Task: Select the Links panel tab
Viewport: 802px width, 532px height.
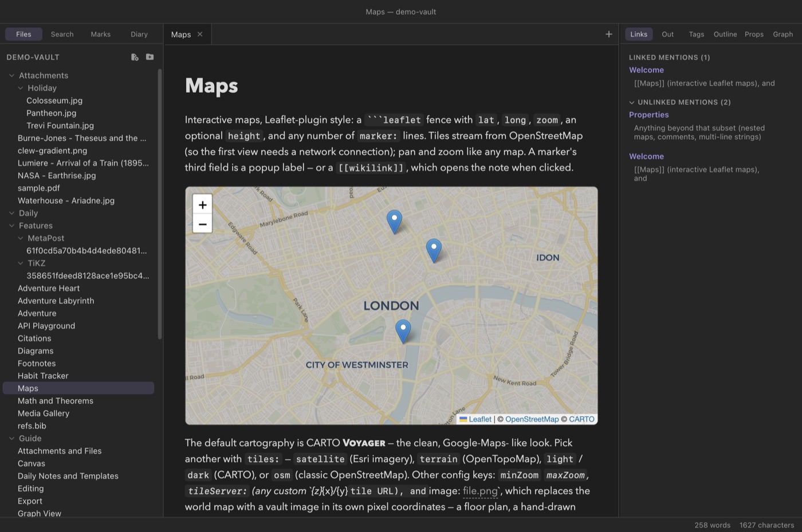Action: tap(639, 34)
